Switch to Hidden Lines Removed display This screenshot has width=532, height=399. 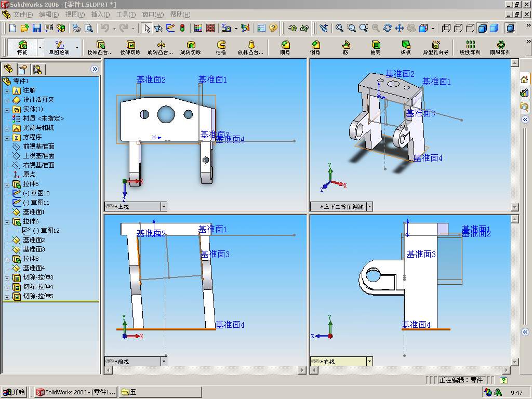tap(470, 28)
